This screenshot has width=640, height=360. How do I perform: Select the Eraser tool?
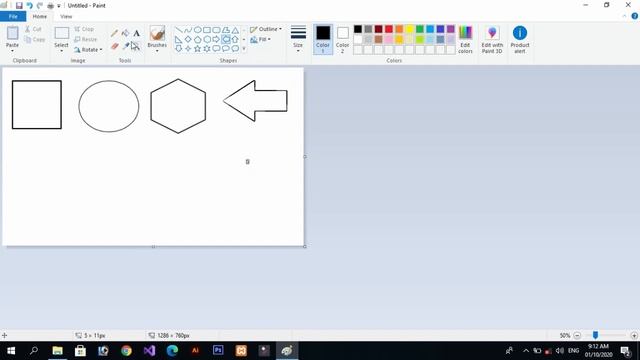click(115, 46)
